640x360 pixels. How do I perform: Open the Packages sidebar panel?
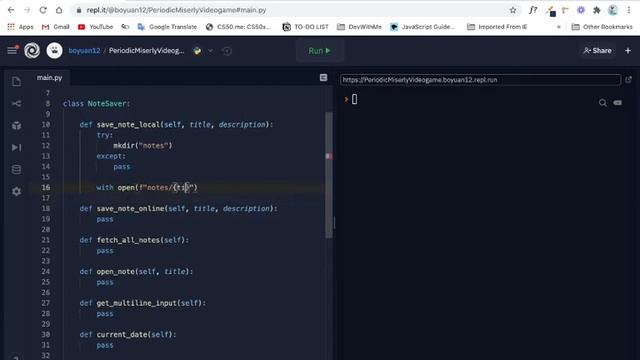[x=16, y=125]
